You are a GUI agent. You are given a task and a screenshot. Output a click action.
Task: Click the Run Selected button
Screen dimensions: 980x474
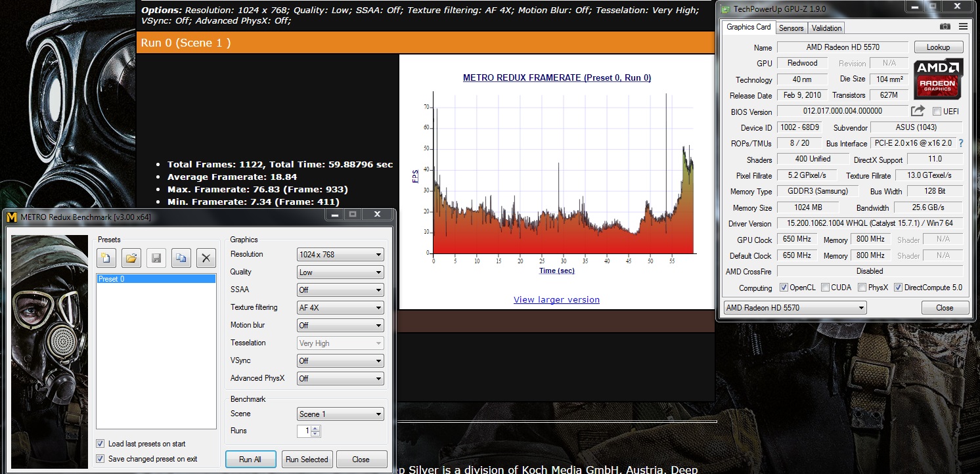307,460
